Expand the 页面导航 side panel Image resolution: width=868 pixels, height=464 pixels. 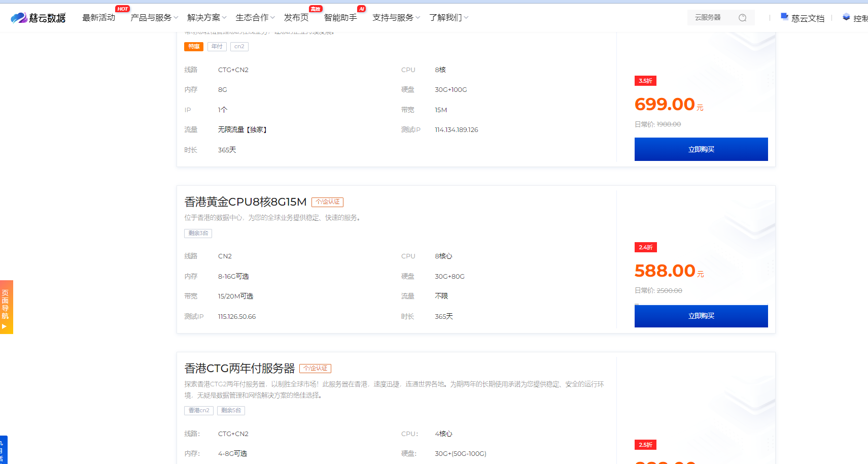tap(6, 307)
